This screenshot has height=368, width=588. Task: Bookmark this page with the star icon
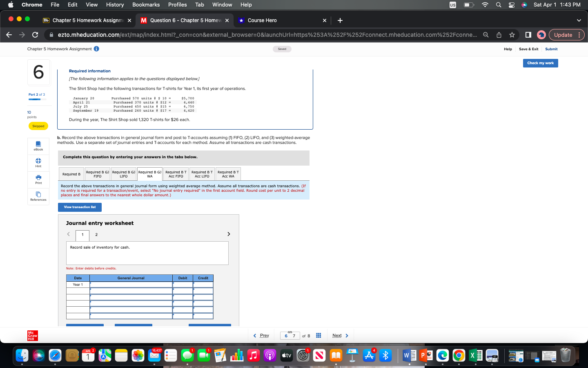pyautogui.click(x=512, y=35)
